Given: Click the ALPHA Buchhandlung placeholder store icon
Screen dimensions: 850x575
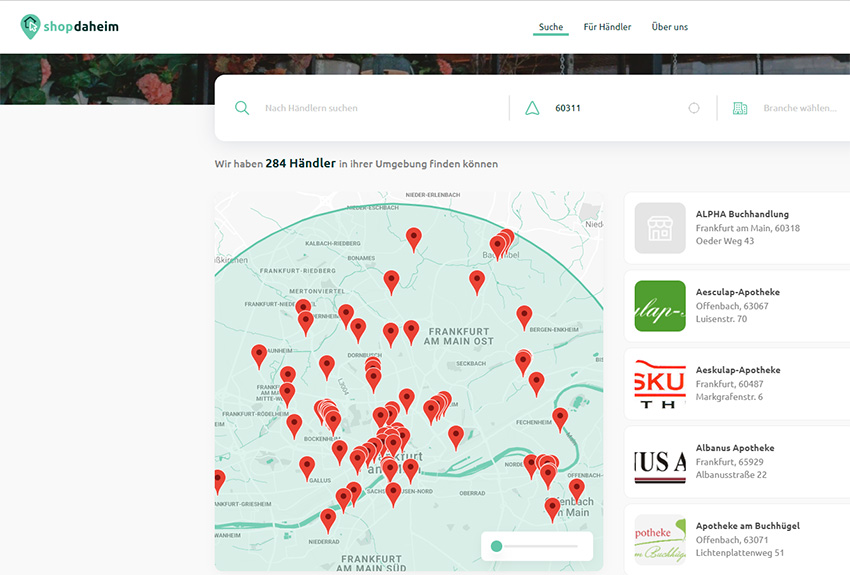Looking at the screenshot, I should tap(660, 228).
